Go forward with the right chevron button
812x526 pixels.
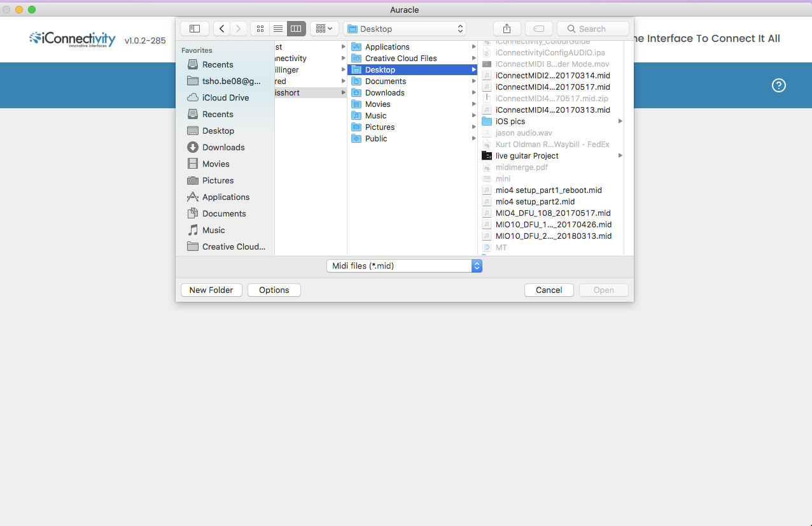pyautogui.click(x=239, y=29)
